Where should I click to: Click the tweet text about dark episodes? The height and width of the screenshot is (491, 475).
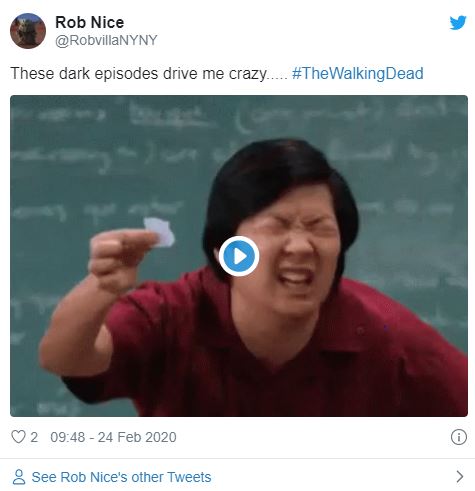click(x=149, y=73)
